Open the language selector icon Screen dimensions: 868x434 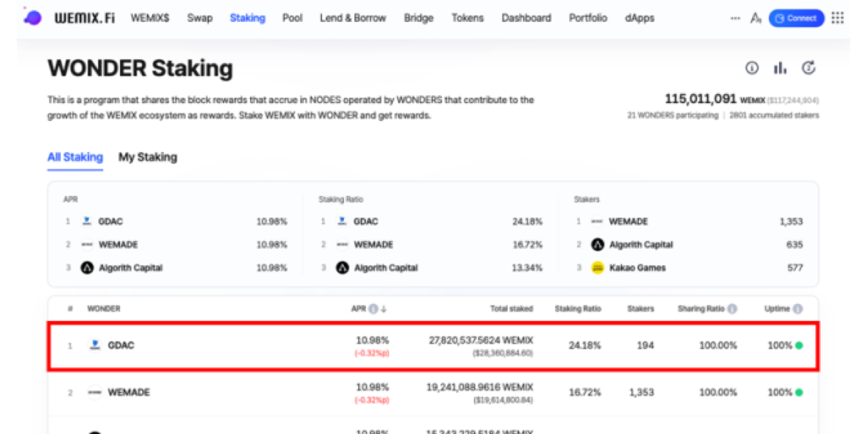(756, 18)
